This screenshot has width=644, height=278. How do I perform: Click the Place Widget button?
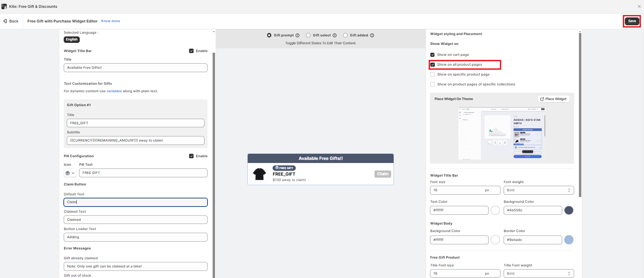(x=553, y=99)
